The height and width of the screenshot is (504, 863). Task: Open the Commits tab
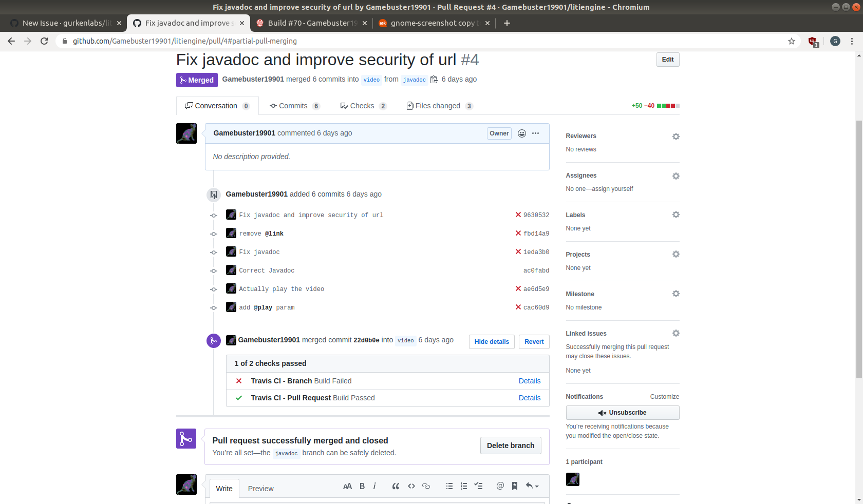[294, 106]
